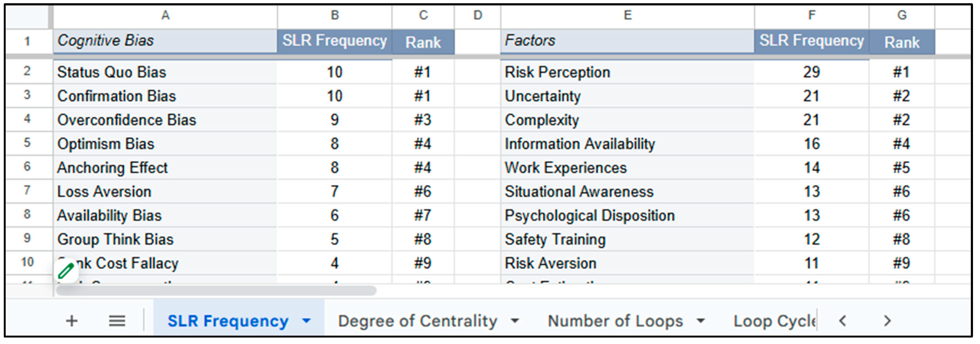This screenshot has width=980, height=344.
Task: Click the horizontal scrollbar thumb
Action: (216, 291)
